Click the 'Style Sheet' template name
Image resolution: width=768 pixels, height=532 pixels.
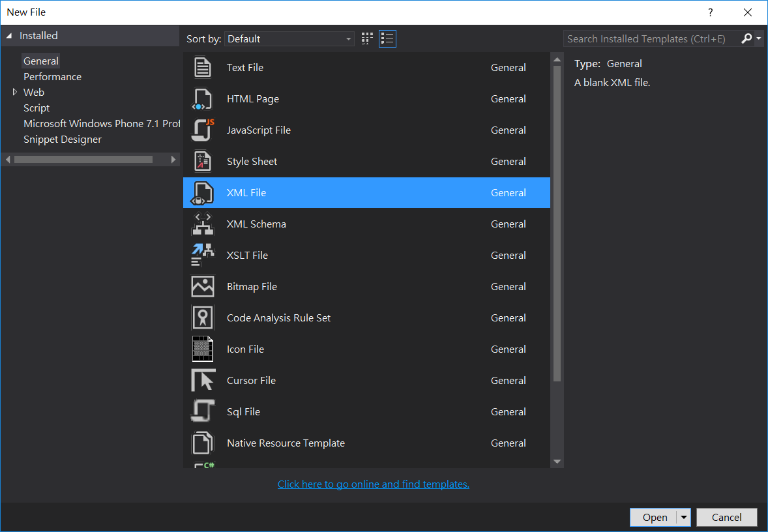(x=252, y=162)
